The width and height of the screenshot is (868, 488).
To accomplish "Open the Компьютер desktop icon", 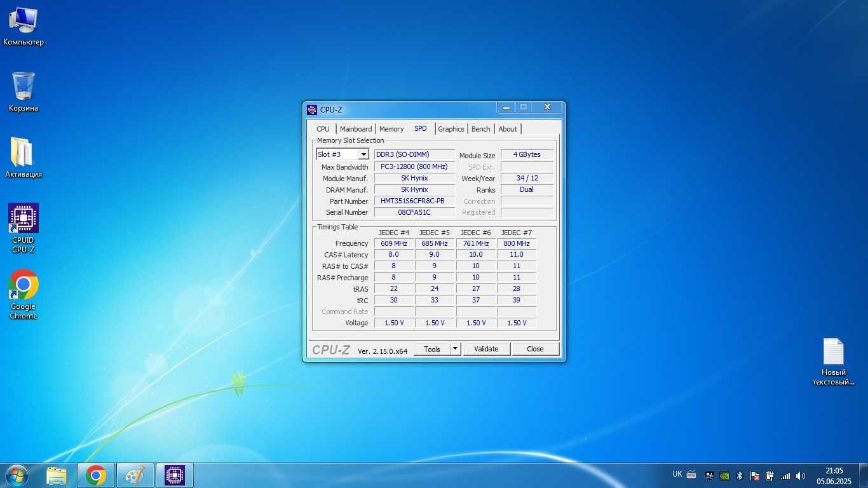I will point(24,27).
